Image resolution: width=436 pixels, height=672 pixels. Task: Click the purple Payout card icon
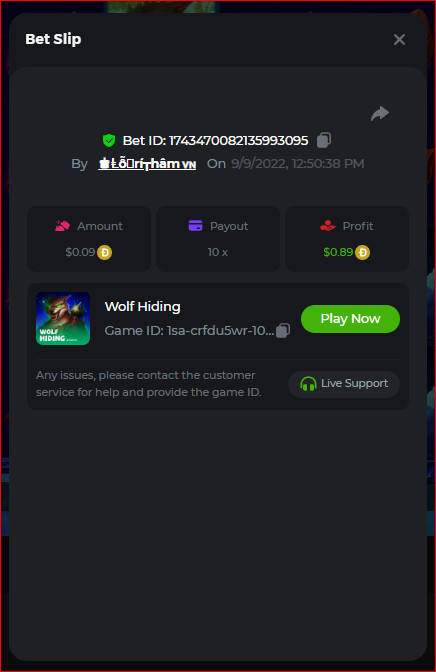point(195,225)
